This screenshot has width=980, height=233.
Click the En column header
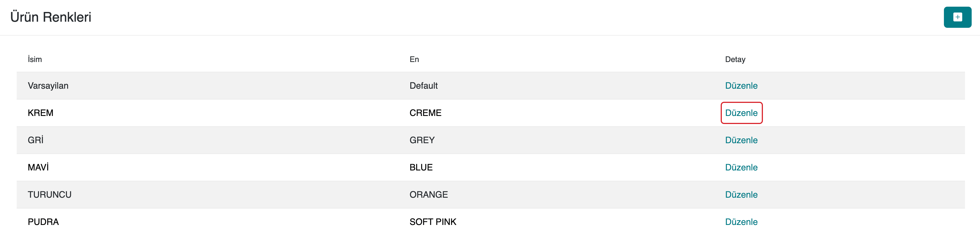(x=414, y=60)
